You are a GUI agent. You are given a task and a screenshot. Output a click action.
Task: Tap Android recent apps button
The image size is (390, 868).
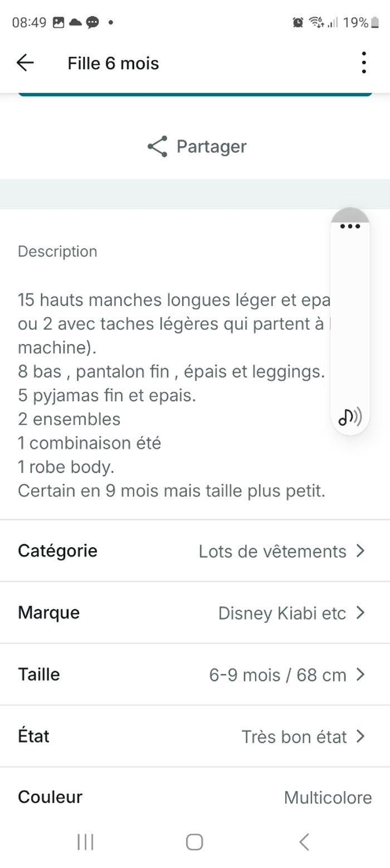pyautogui.click(x=85, y=842)
